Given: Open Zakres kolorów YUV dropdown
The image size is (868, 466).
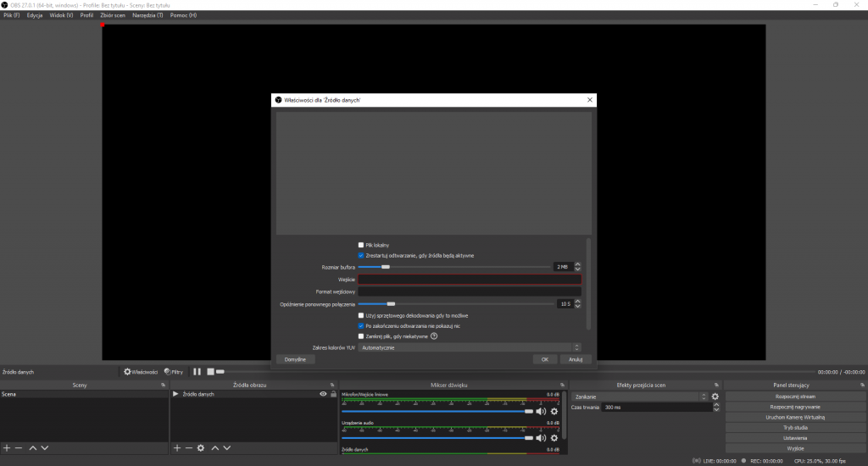Looking at the screenshot, I should click(x=469, y=347).
